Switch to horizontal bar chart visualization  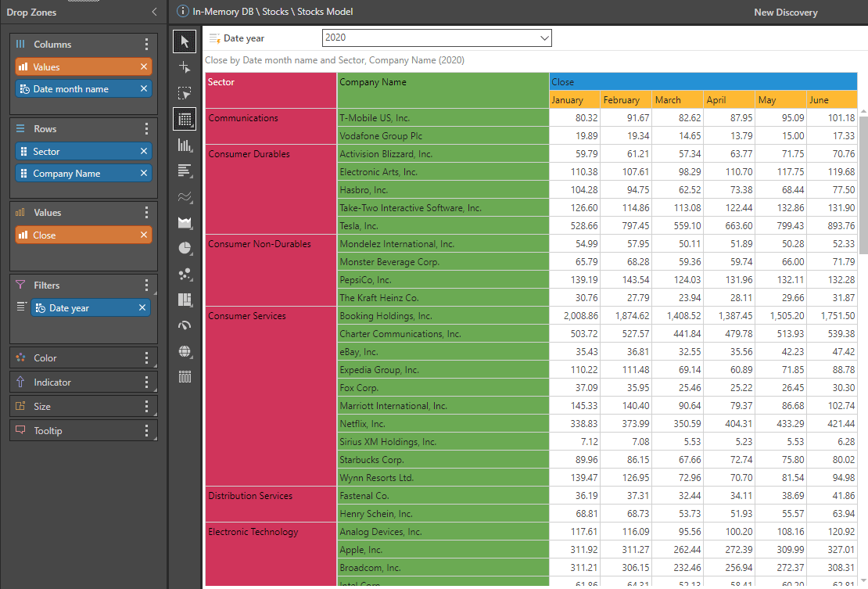pos(185,171)
